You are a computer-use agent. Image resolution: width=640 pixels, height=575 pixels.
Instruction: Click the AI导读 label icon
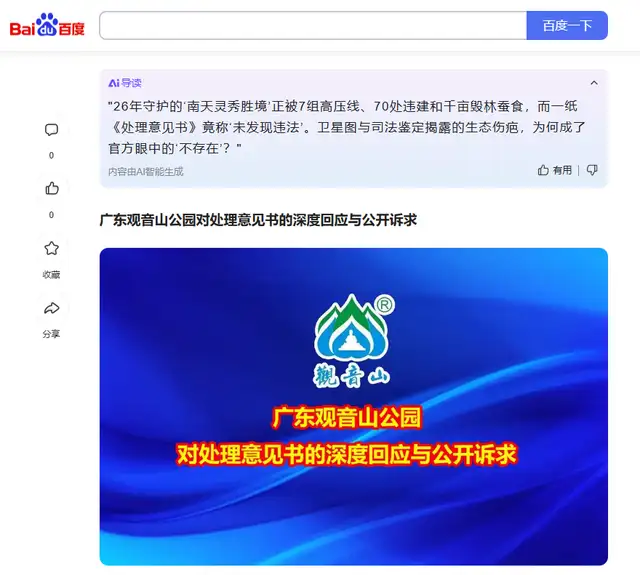click(x=125, y=83)
